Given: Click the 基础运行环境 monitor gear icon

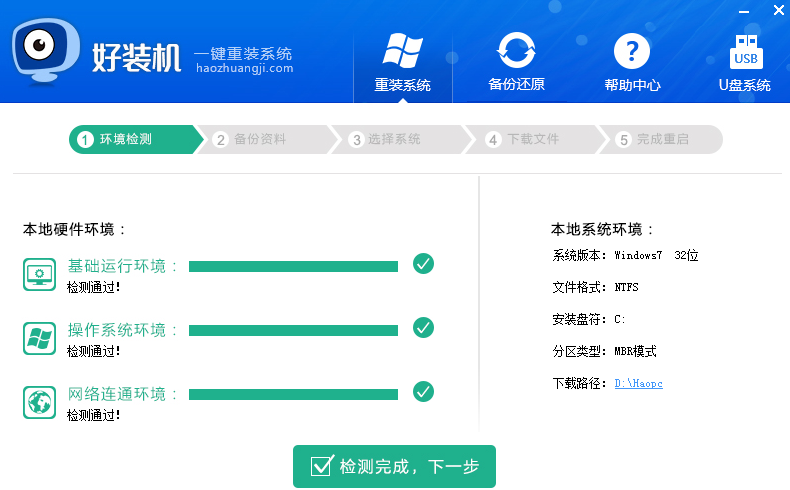Looking at the screenshot, I should pyautogui.click(x=39, y=273).
